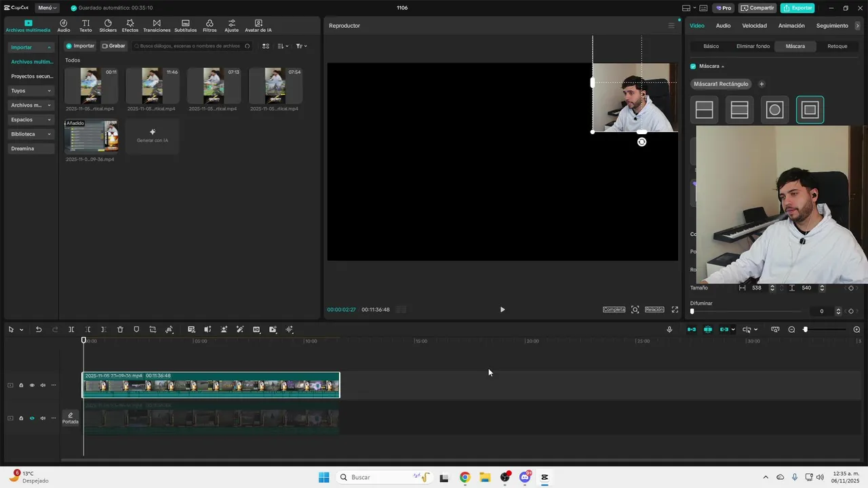This screenshot has width=868, height=488.
Task: Click the timeline zoom in magnifier
Action: (x=856, y=329)
